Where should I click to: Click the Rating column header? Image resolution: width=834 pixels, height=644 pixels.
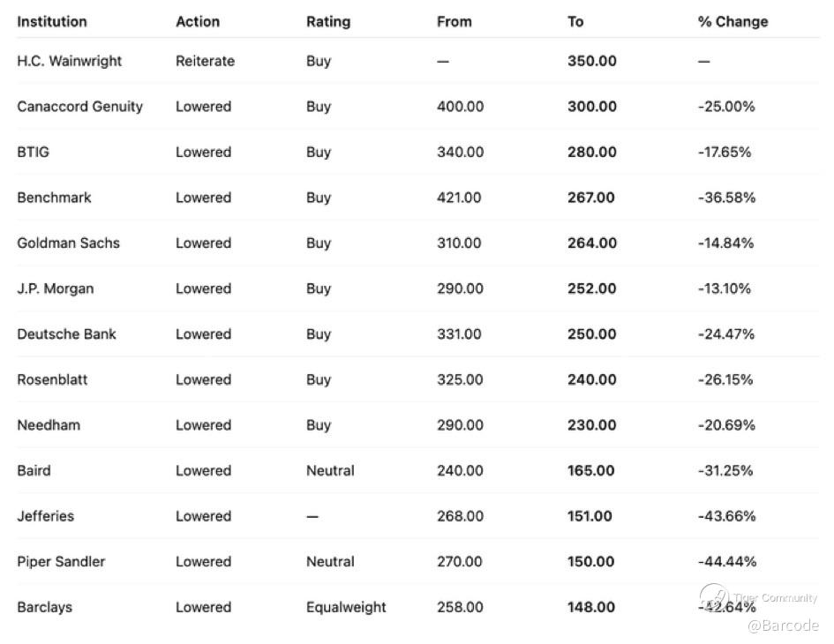click(328, 21)
